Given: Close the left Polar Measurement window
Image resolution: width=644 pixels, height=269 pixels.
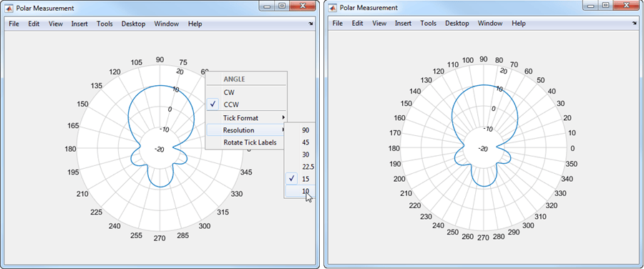Looking at the screenshot, I should (303, 6).
